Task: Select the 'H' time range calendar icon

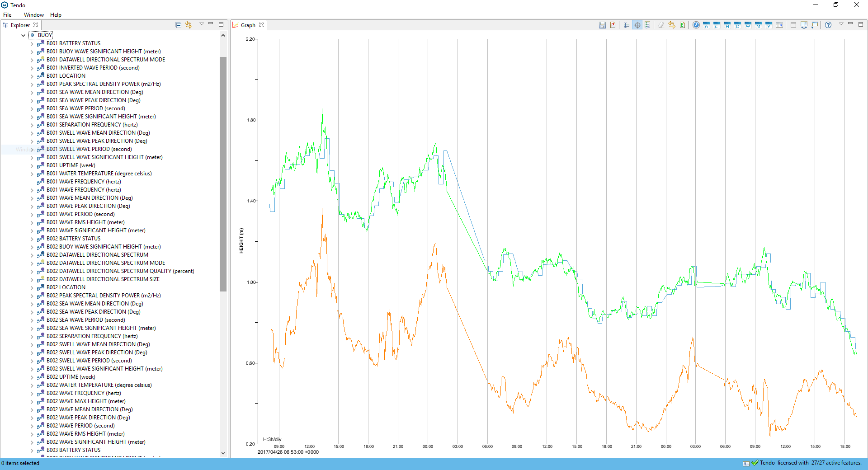Action: point(727,25)
